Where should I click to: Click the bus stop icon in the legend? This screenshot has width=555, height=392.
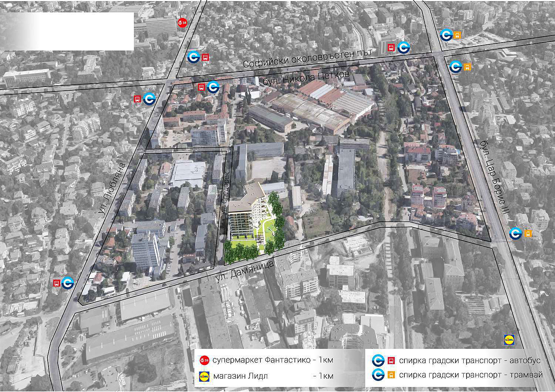pos(384,361)
